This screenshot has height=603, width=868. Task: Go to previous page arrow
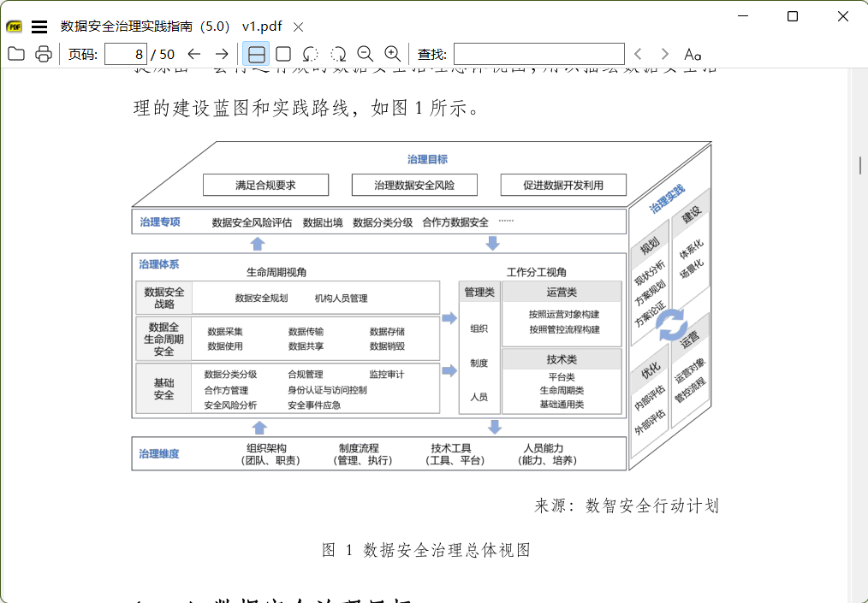coord(193,54)
